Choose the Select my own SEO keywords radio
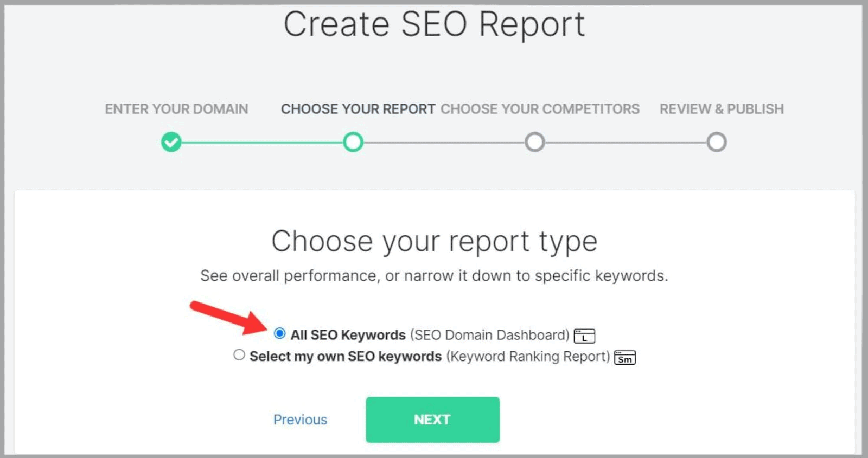This screenshot has height=458, width=868. [x=239, y=355]
